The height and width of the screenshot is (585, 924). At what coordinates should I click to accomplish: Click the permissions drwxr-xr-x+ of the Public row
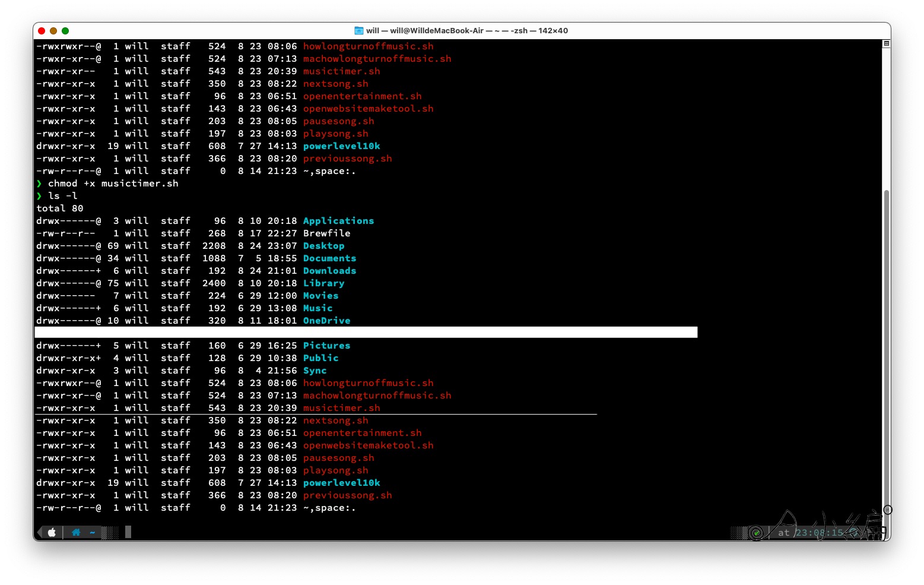click(69, 358)
